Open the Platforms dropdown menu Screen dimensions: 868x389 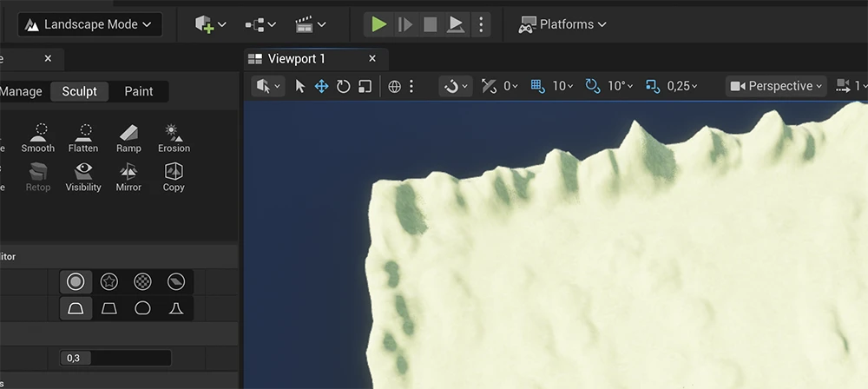point(562,24)
